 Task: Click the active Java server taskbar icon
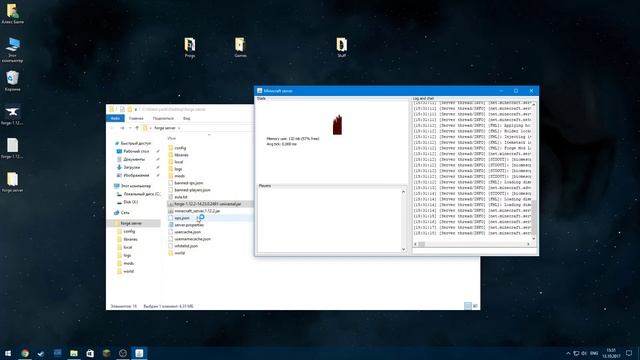[139, 353]
